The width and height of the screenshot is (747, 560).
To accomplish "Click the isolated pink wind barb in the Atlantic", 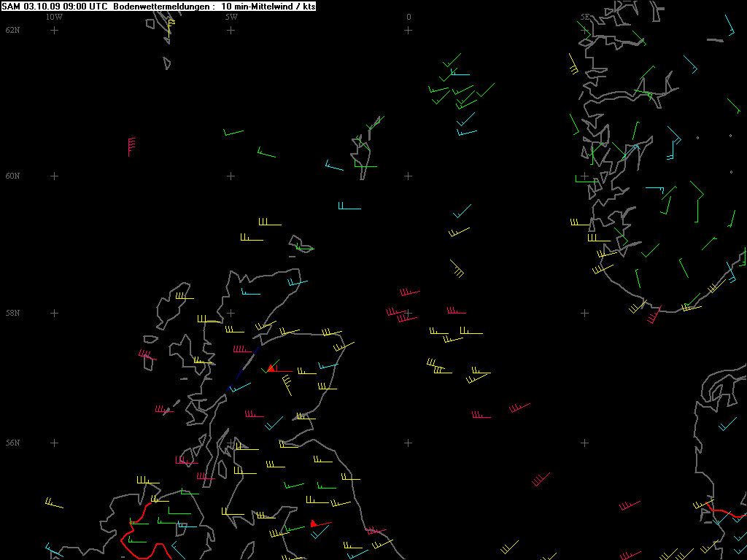I will point(131,146).
